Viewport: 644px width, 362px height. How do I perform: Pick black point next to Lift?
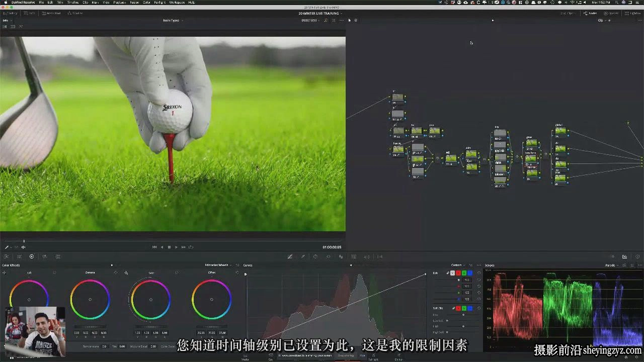pos(4,273)
